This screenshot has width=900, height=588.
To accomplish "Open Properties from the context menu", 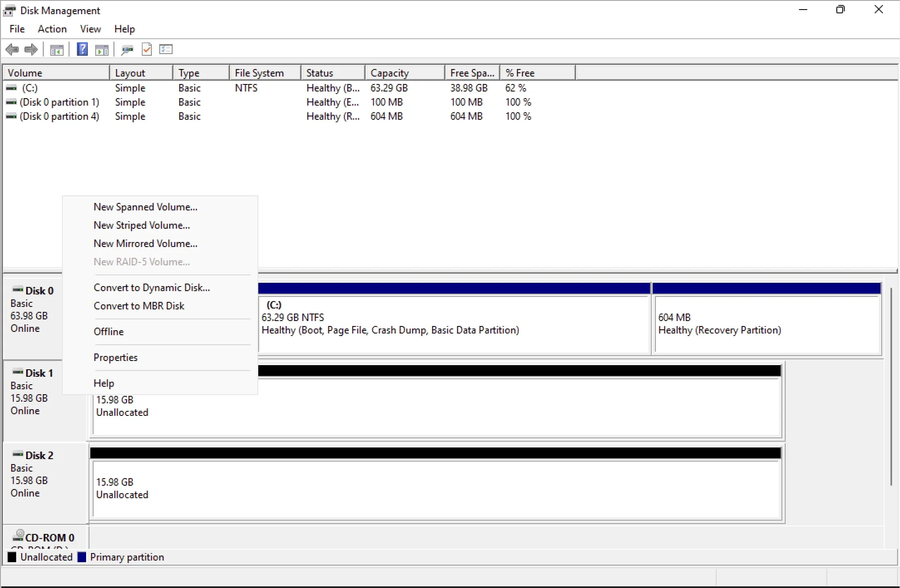I will pos(116,357).
